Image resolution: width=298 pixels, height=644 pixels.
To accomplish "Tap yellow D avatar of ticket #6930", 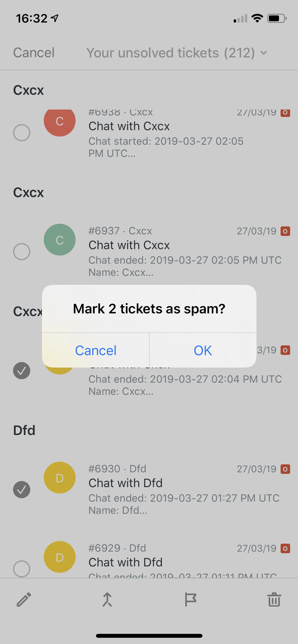I will click(x=60, y=477).
